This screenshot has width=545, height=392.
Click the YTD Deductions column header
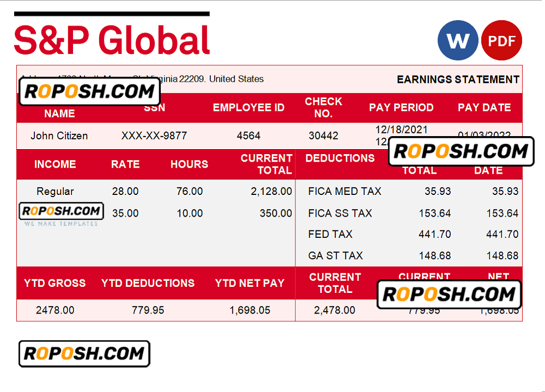[148, 283]
